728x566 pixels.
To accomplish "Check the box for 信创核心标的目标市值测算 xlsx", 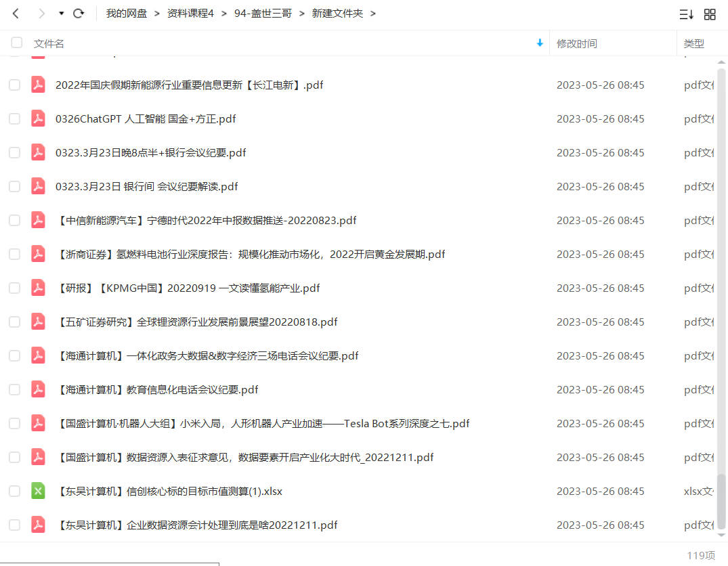I will point(15,492).
